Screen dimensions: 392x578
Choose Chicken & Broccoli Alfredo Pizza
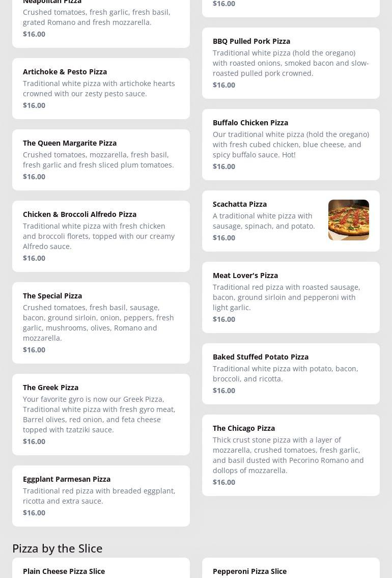tap(101, 236)
